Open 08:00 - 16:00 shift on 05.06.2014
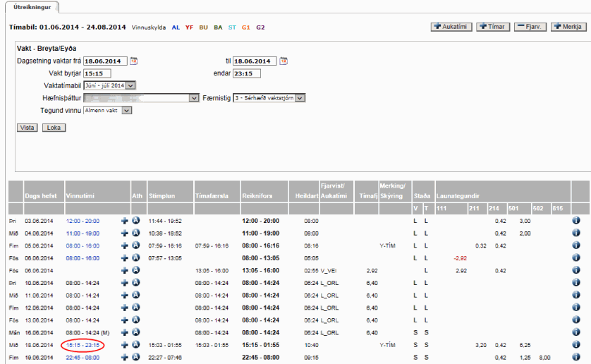This screenshot has height=364, width=591. [83, 246]
